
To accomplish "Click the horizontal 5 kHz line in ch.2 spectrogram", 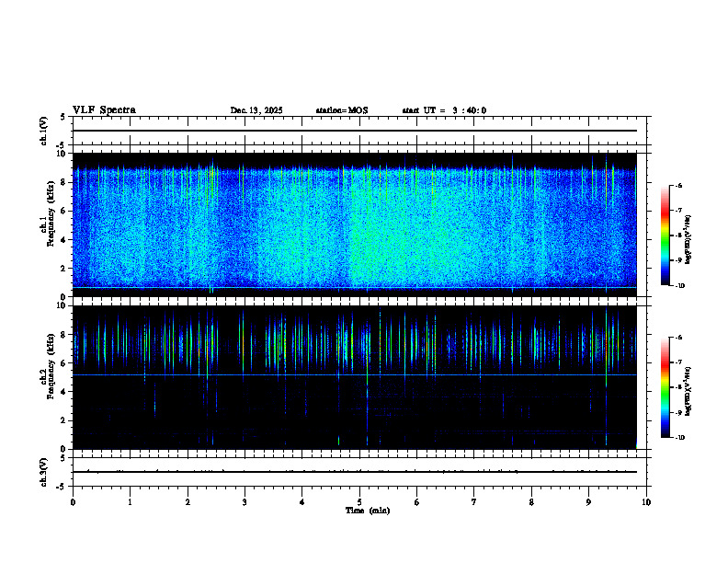I will pos(355,374).
